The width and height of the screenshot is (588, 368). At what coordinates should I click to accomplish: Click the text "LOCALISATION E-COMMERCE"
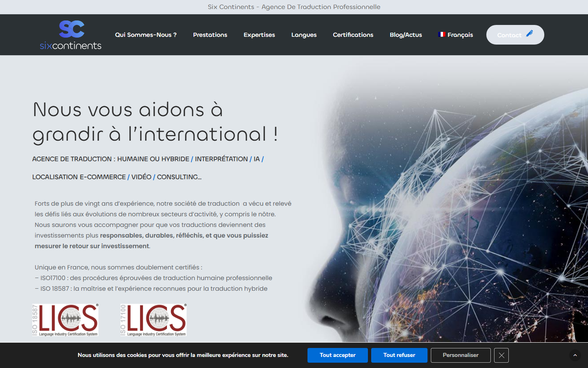click(x=79, y=177)
